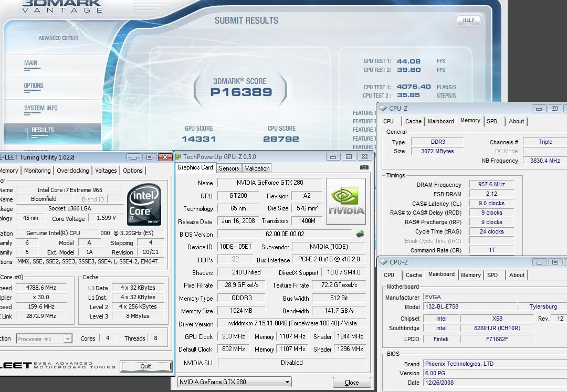567x392 pixels.
Task: Open the Cache tab in upper CPU-Z window
Action: [x=413, y=121]
